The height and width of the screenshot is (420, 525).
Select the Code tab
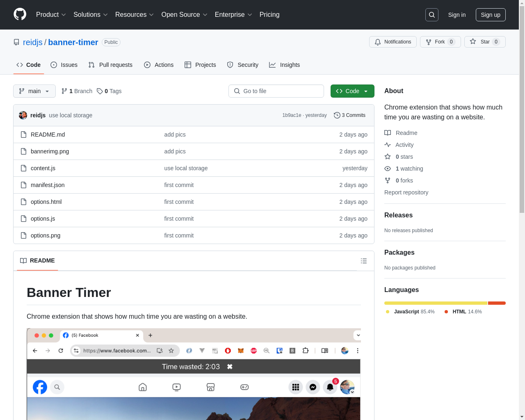tap(29, 65)
